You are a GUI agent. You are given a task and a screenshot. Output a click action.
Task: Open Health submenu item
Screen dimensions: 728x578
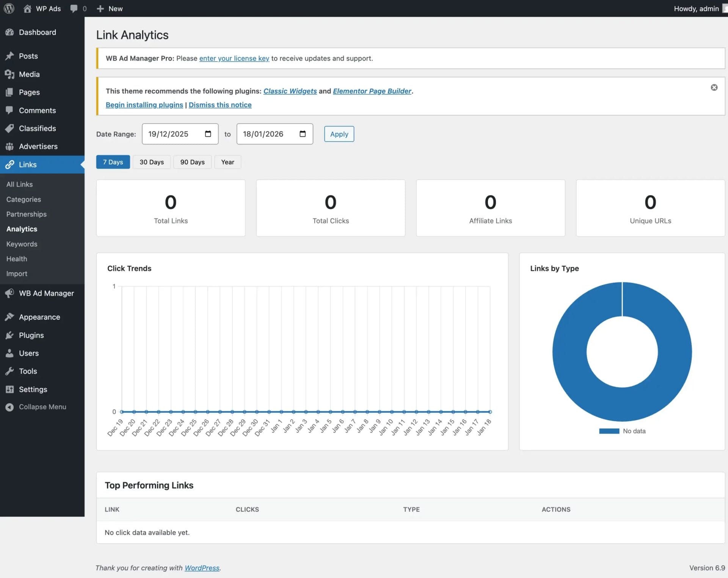tap(17, 259)
